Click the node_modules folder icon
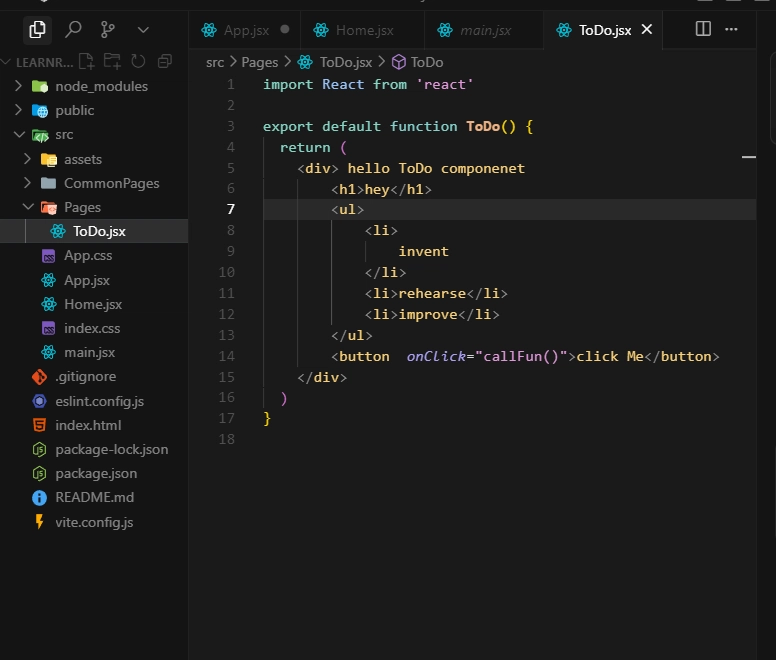 (40, 87)
